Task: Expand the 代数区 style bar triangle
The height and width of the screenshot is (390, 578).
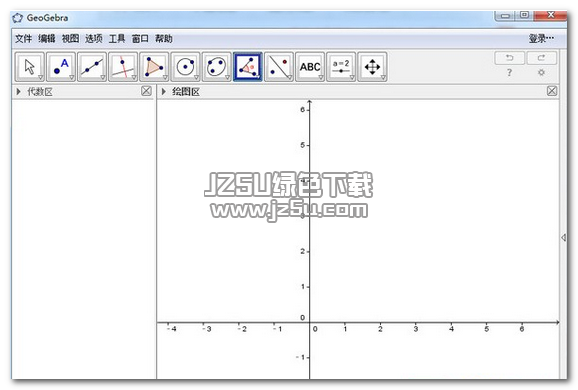Action: (x=18, y=91)
